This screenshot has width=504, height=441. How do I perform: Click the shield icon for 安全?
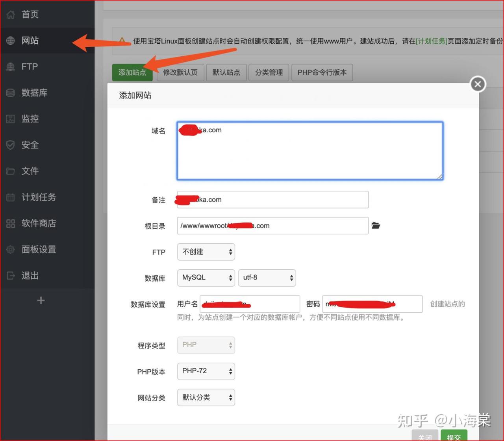pos(11,145)
